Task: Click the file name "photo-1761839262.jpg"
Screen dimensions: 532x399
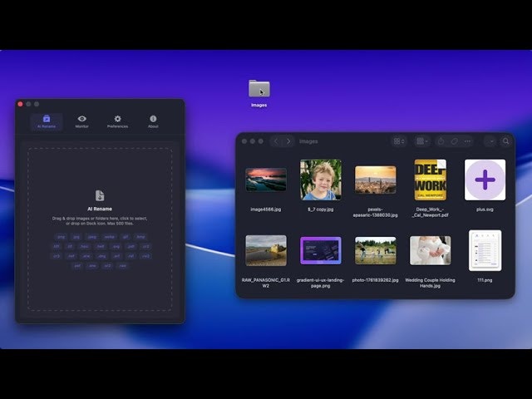Action: (375, 280)
